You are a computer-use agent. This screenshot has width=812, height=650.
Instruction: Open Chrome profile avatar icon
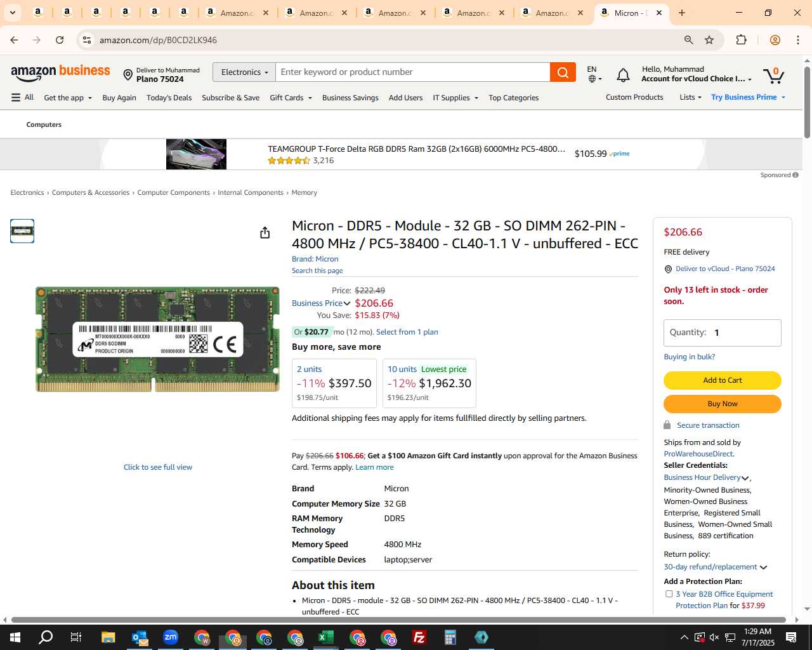click(775, 40)
